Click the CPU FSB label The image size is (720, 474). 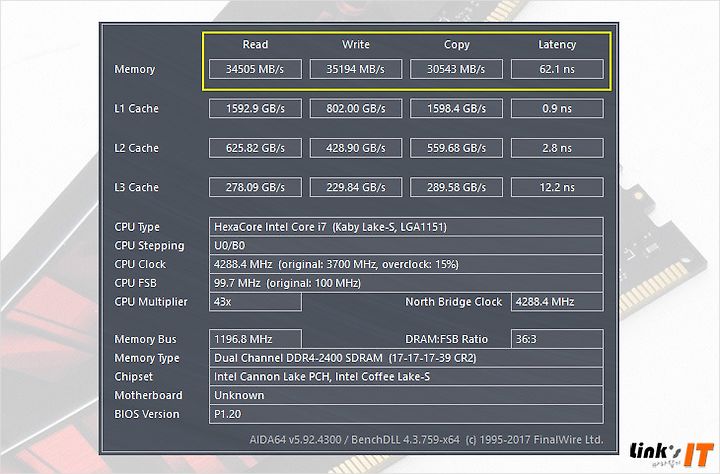pos(135,283)
